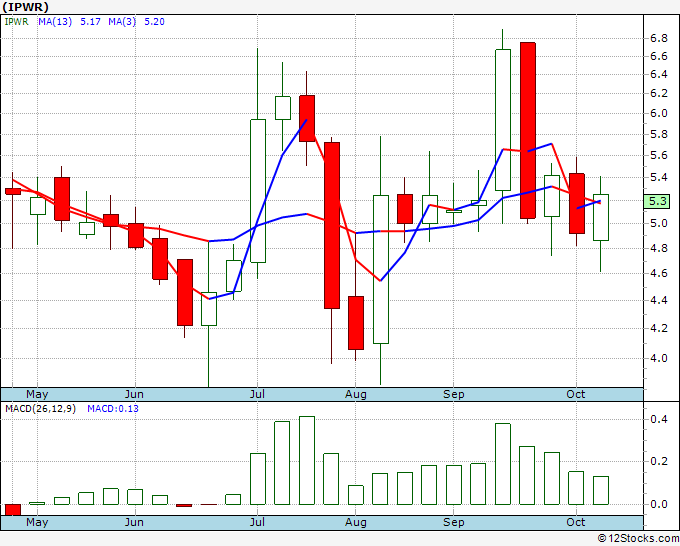Screen dimensions: 680x546
Task: Click the May label on price chart axis
Action: tap(37, 394)
